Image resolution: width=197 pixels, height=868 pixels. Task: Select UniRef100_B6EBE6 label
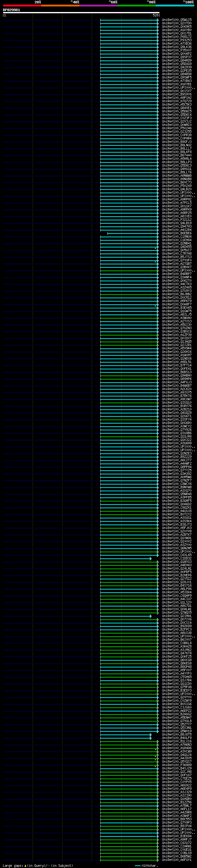tap(177, 233)
